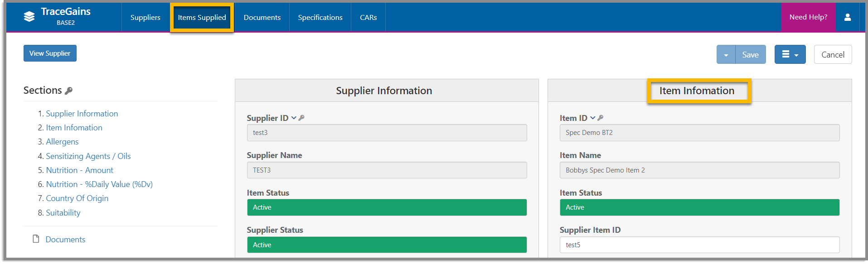Expand the Supplier ID chevron

294,118
